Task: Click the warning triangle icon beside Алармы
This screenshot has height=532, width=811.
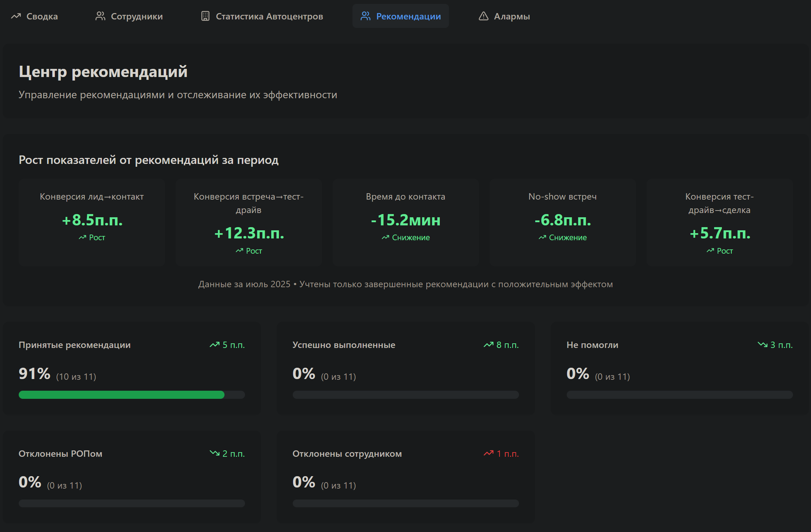Action: (483, 16)
